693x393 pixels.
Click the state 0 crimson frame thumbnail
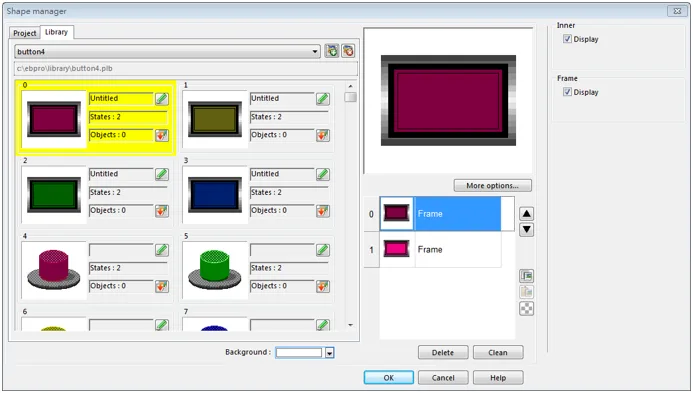pos(396,214)
